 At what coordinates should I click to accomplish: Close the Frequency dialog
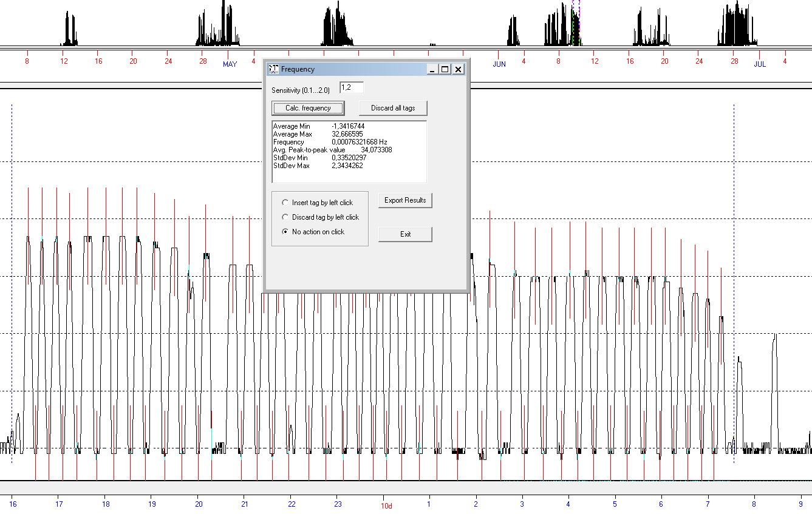[459, 69]
